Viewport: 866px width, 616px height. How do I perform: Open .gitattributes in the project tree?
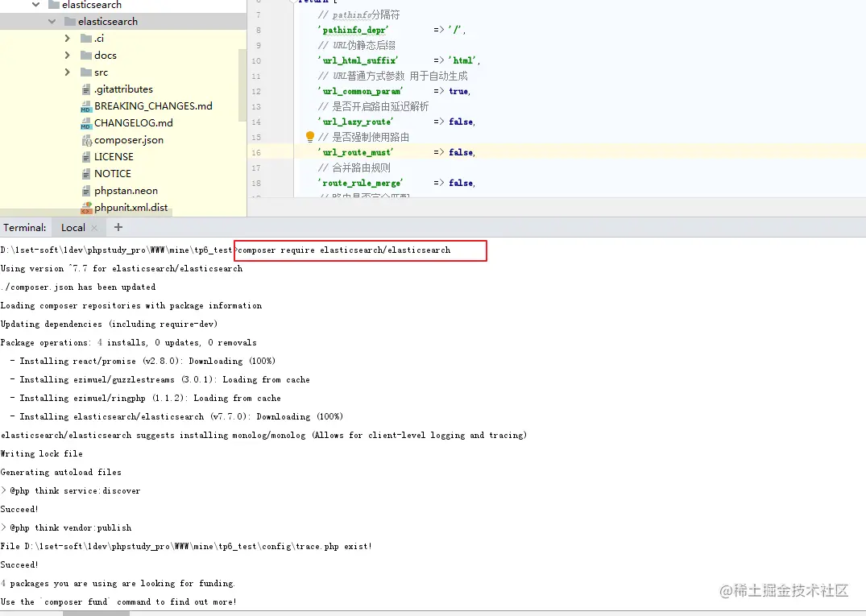click(124, 89)
